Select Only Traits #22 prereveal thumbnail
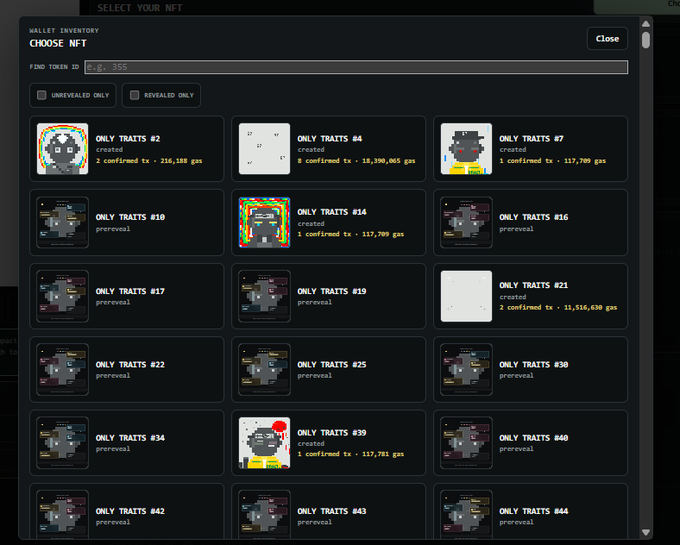Viewport: 680px width, 545px height. (62, 369)
